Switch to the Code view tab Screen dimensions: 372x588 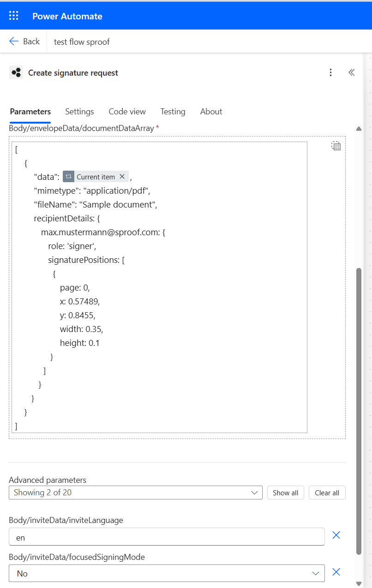point(127,112)
